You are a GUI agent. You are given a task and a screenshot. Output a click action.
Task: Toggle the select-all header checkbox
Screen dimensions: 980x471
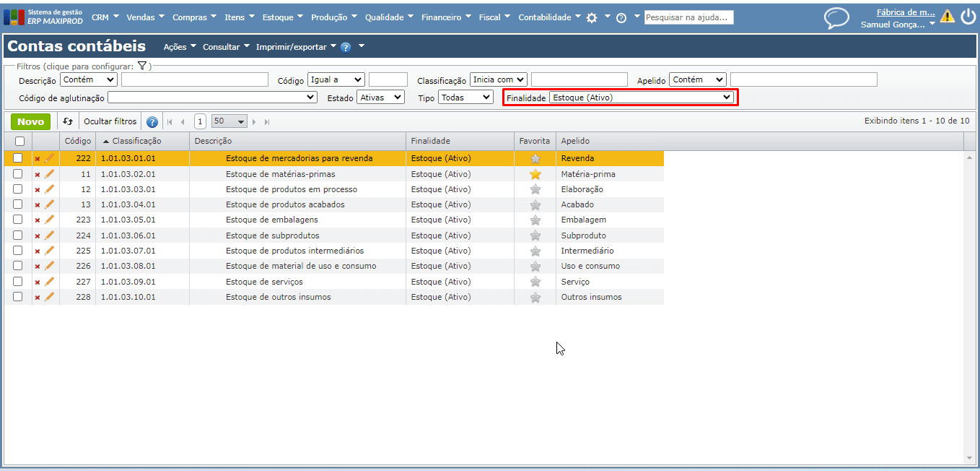click(x=19, y=142)
